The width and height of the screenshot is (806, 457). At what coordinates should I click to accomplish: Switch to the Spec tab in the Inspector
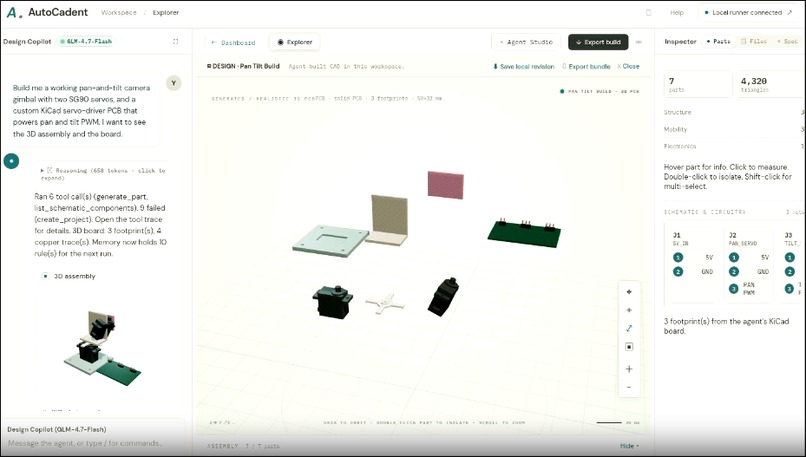point(787,41)
